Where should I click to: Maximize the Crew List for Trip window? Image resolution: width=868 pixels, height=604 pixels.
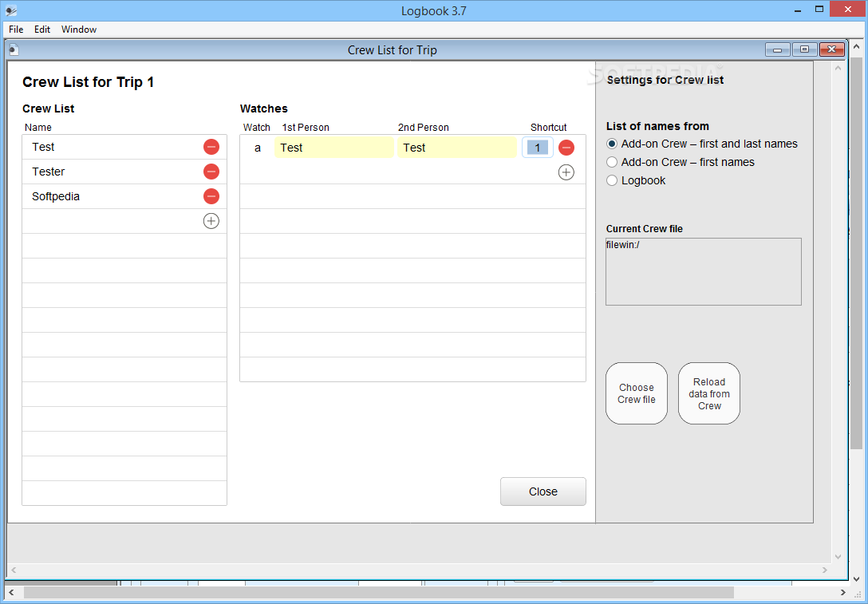pos(804,49)
